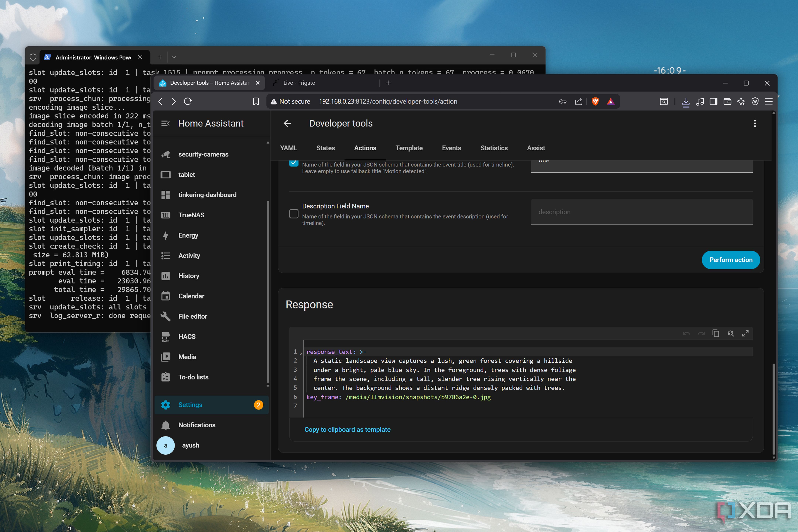Switch to the Assist tab
The width and height of the screenshot is (798, 532).
pos(536,148)
